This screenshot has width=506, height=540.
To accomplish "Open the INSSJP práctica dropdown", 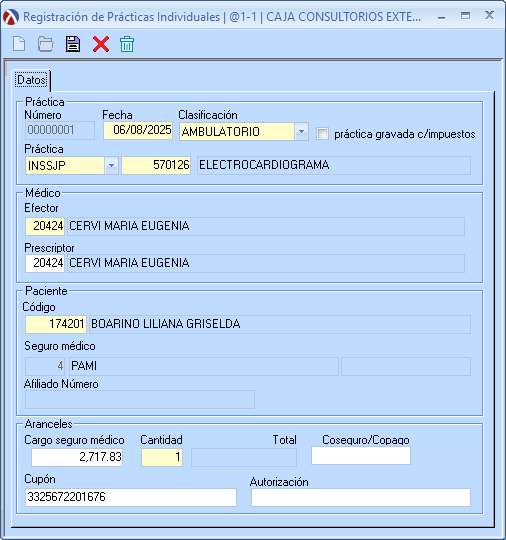I will tap(111, 166).
